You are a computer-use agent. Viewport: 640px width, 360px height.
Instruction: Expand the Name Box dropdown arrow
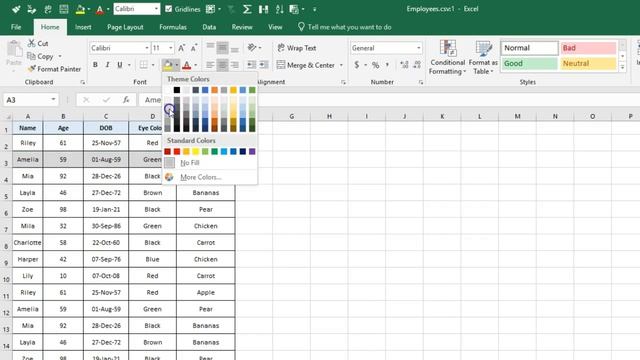coord(53,100)
